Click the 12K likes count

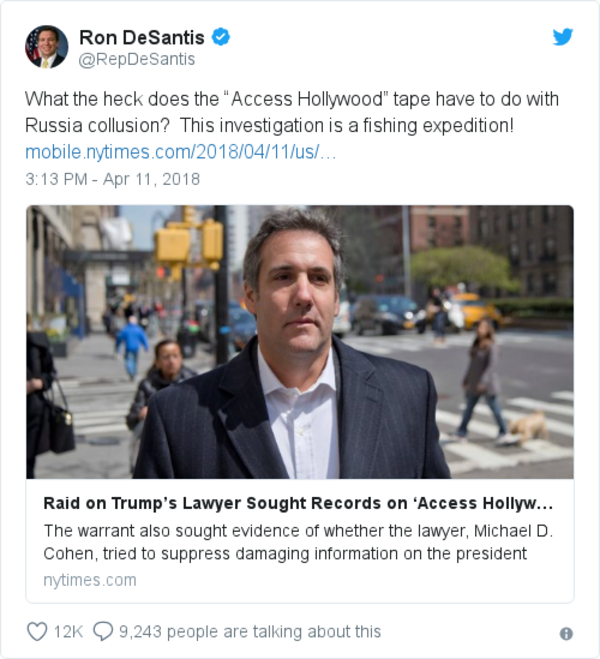pyautogui.click(x=68, y=632)
